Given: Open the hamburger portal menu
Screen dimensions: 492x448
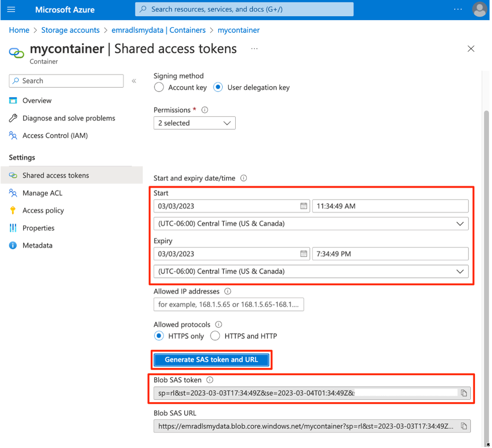Looking at the screenshot, I should click(11, 10).
